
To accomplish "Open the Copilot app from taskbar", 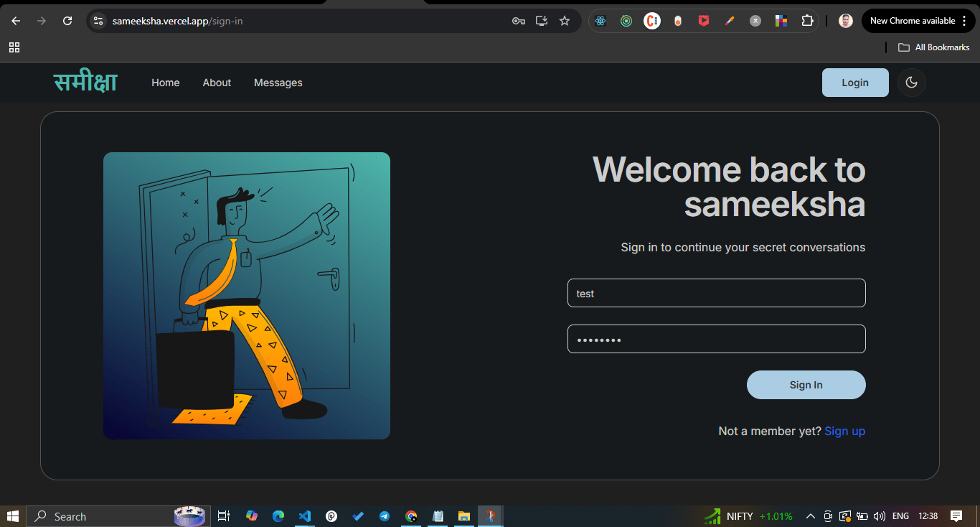I will coord(252,516).
